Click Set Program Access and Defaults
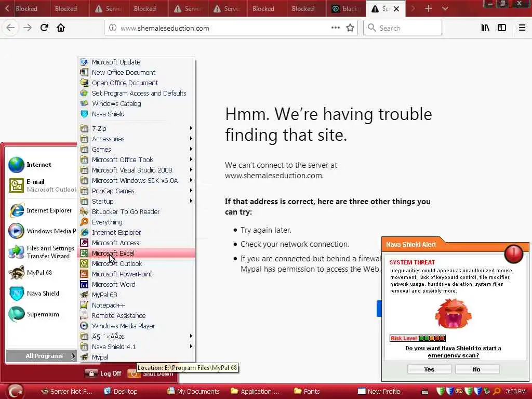 coord(137,93)
